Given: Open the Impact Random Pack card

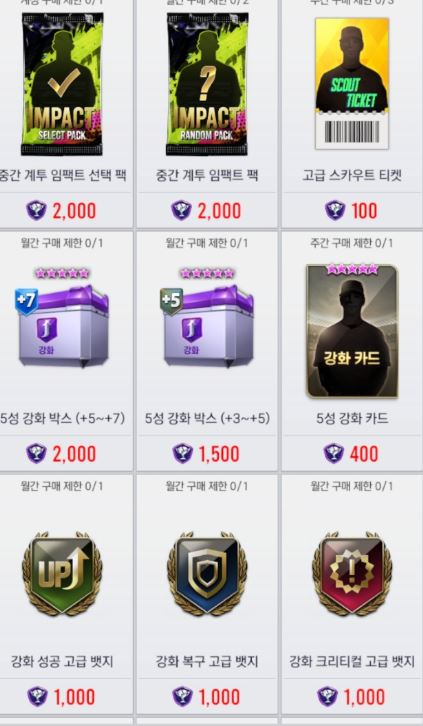Looking at the screenshot, I should [x=207, y=84].
